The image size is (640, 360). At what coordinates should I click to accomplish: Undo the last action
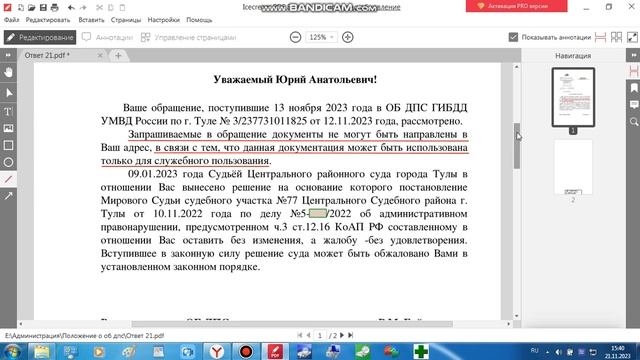tap(71, 7)
